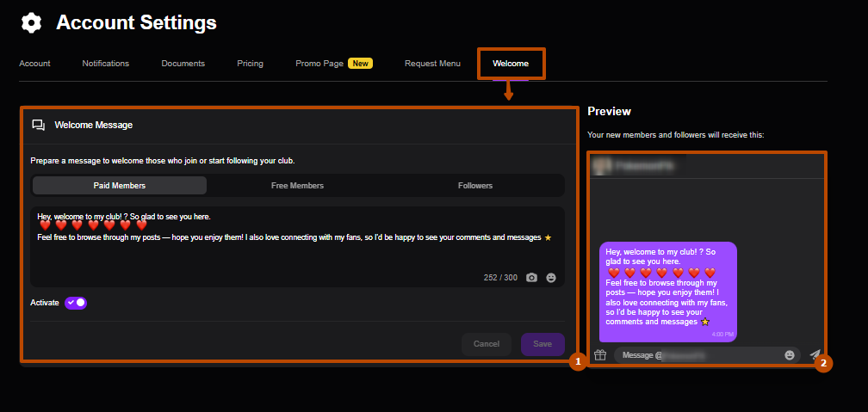
Task: Open emoji picker in welcome message editor
Action: pos(551,278)
